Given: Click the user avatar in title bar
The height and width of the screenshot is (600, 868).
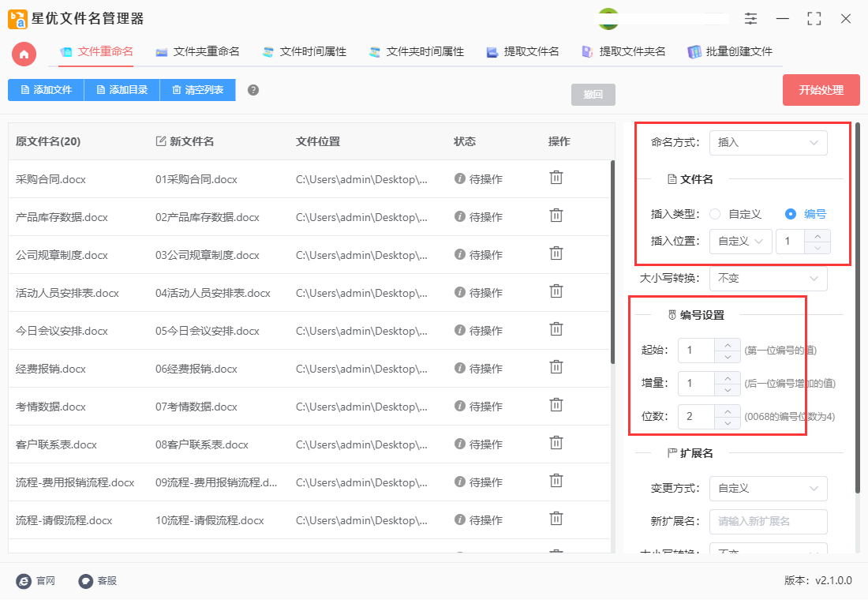Looking at the screenshot, I should [608, 18].
